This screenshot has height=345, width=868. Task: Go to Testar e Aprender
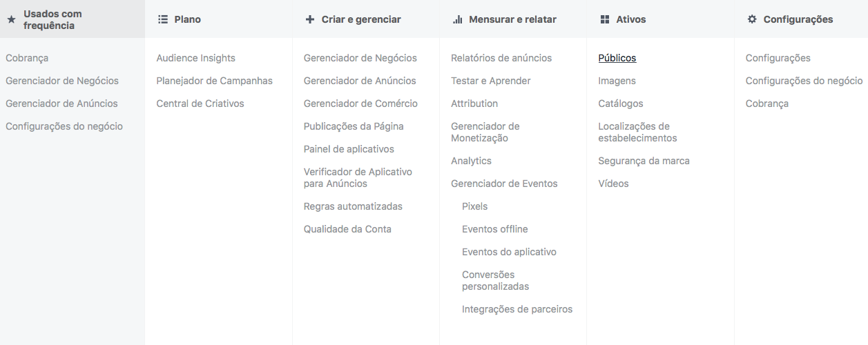click(491, 81)
